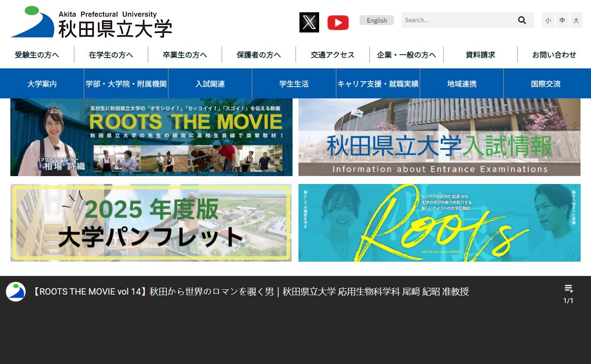Open 卒業生の方へ link
The image size is (591, 364).
(x=185, y=55)
